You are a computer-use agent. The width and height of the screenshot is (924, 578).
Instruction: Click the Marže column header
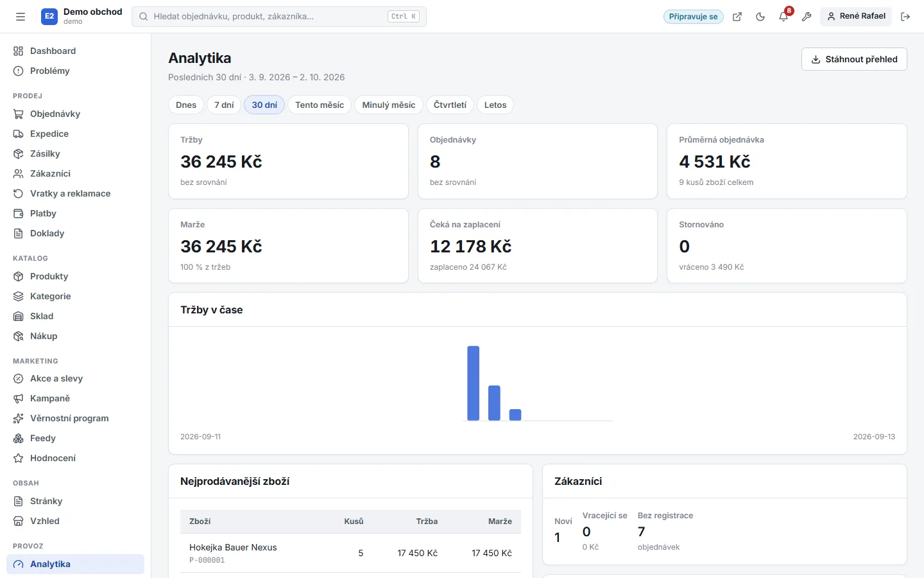tap(500, 521)
